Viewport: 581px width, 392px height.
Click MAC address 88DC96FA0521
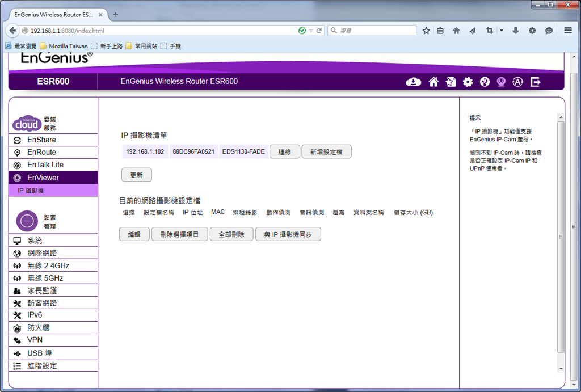(193, 151)
